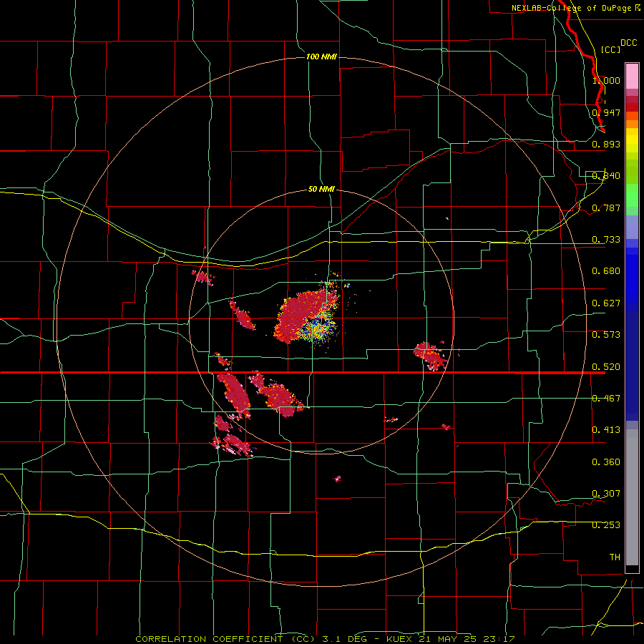
Task: Click the 0.733 legend value
Action: click(606, 240)
